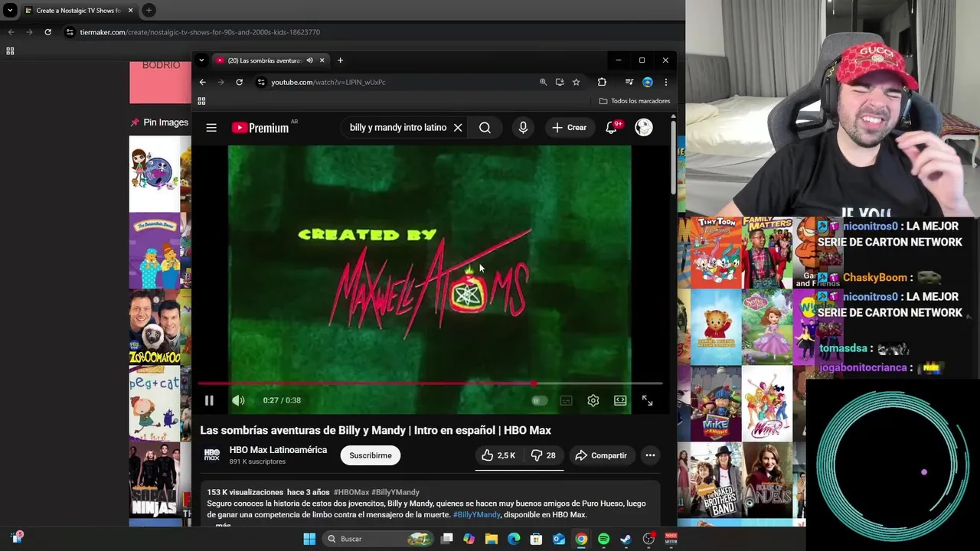Toggle subtitles button in the player
This screenshot has width=980, height=551.
[566, 400]
